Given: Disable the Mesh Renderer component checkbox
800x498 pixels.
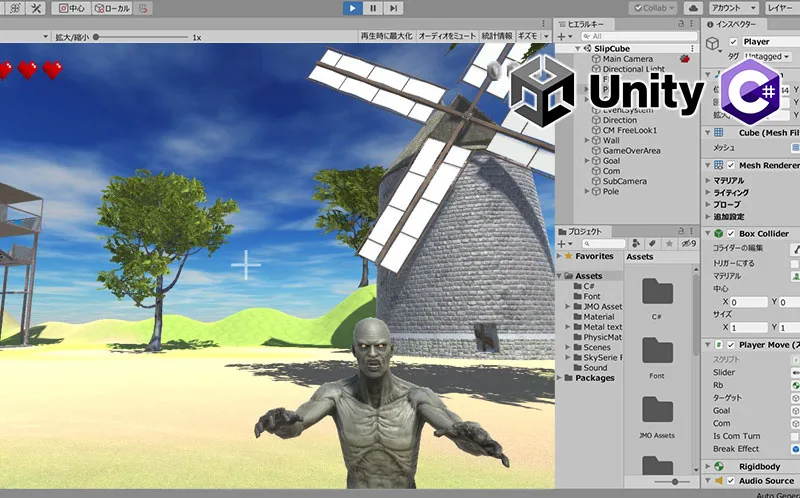Looking at the screenshot, I should 731,165.
